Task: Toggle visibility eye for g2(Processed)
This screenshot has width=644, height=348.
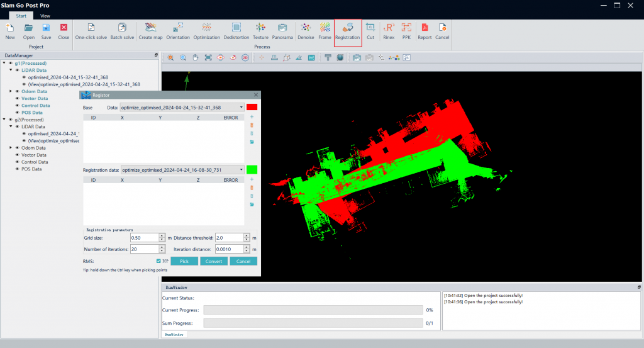Action: tap(11, 120)
